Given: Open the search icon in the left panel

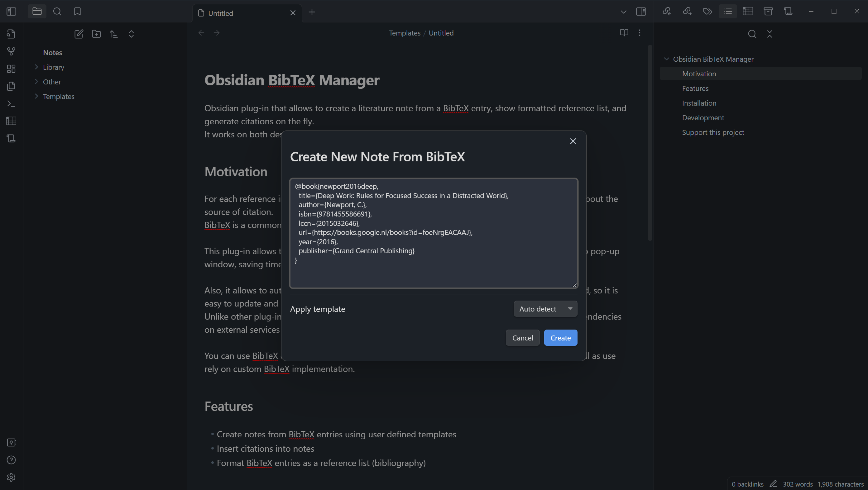Looking at the screenshot, I should coord(57,12).
